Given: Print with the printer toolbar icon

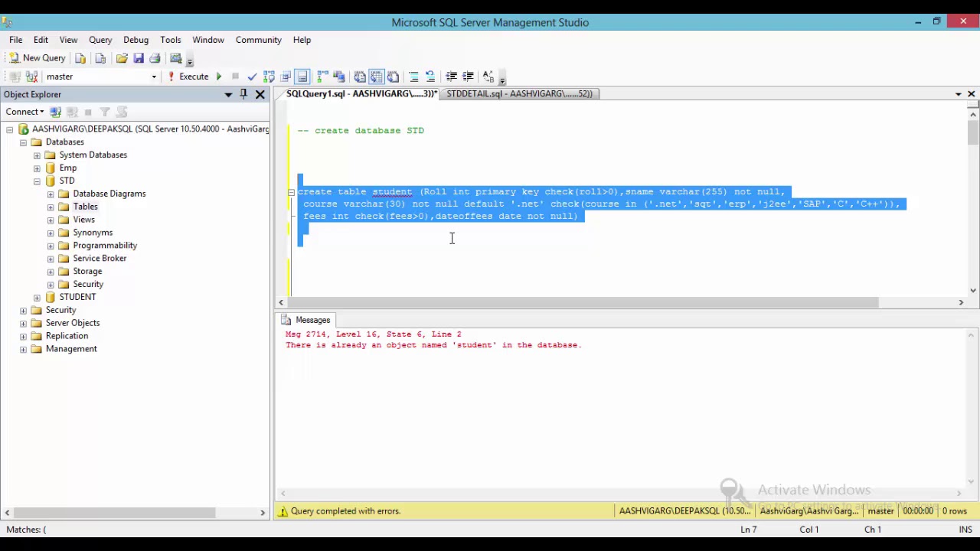Looking at the screenshot, I should point(155,58).
